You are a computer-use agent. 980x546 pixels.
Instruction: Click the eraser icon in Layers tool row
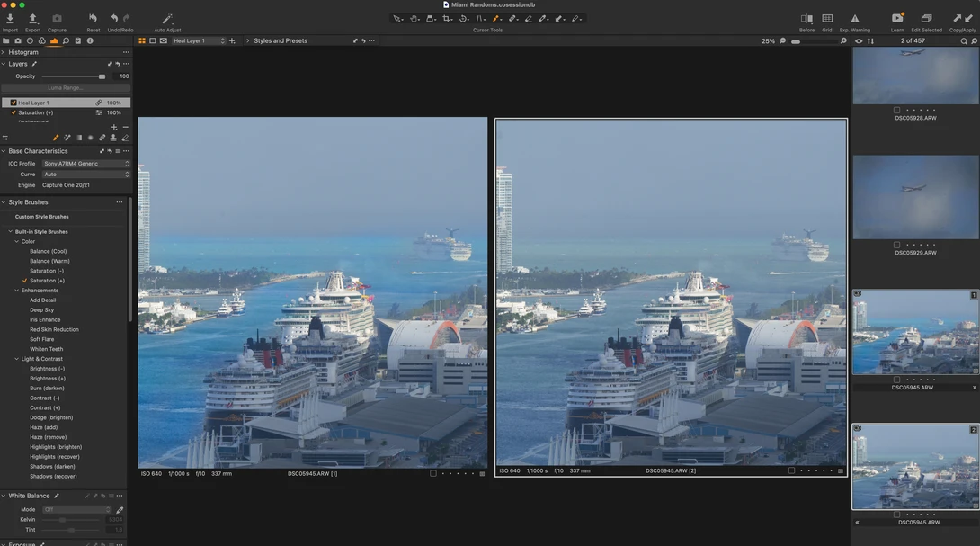[125, 138]
